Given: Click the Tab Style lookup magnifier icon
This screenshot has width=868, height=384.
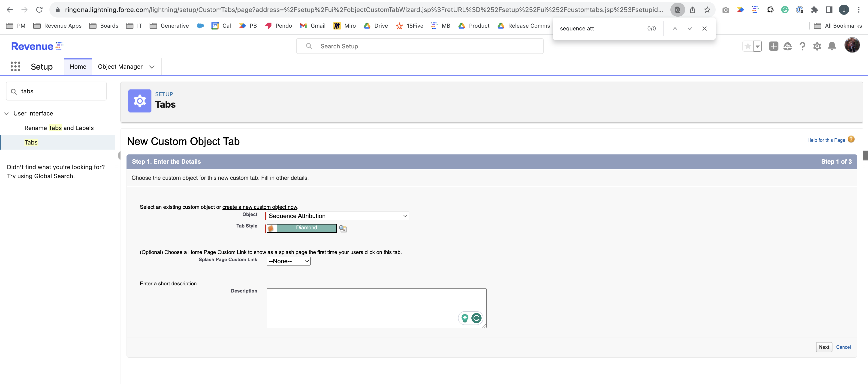Looking at the screenshot, I should click(x=343, y=228).
